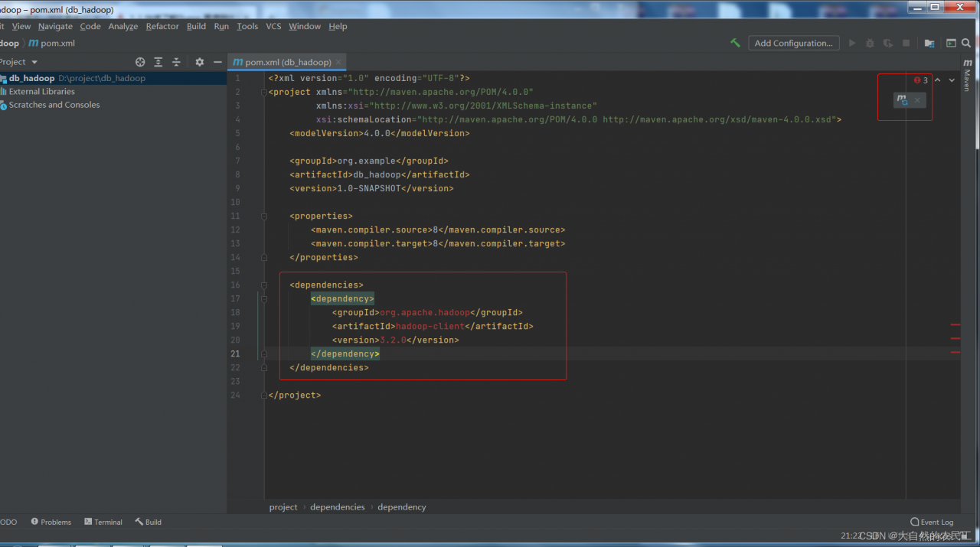Hide the Project tool window
This screenshot has width=980, height=547.
click(x=217, y=62)
